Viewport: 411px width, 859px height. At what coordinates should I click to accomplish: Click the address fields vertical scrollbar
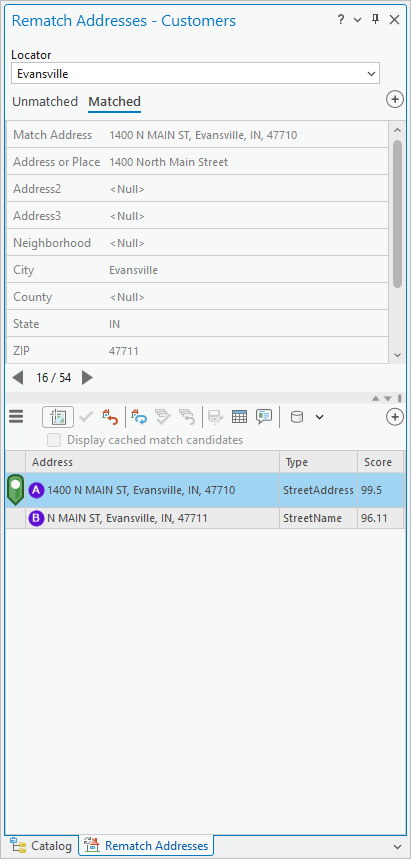(x=398, y=214)
